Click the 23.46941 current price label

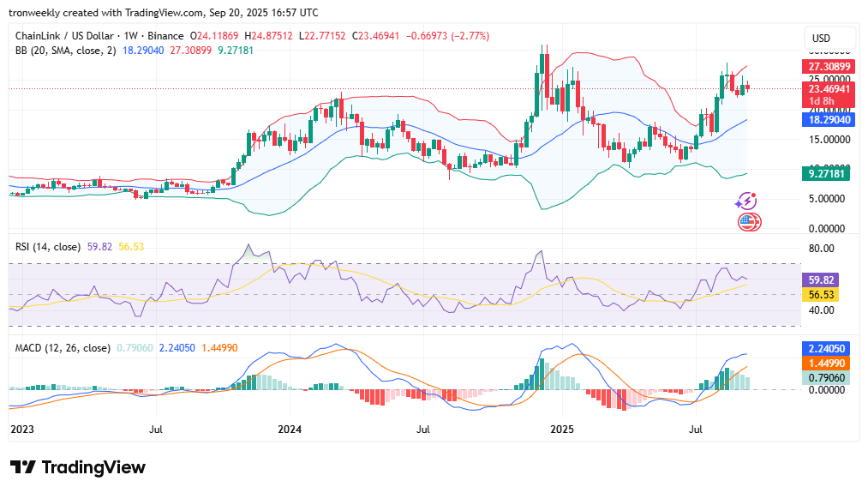click(x=829, y=89)
